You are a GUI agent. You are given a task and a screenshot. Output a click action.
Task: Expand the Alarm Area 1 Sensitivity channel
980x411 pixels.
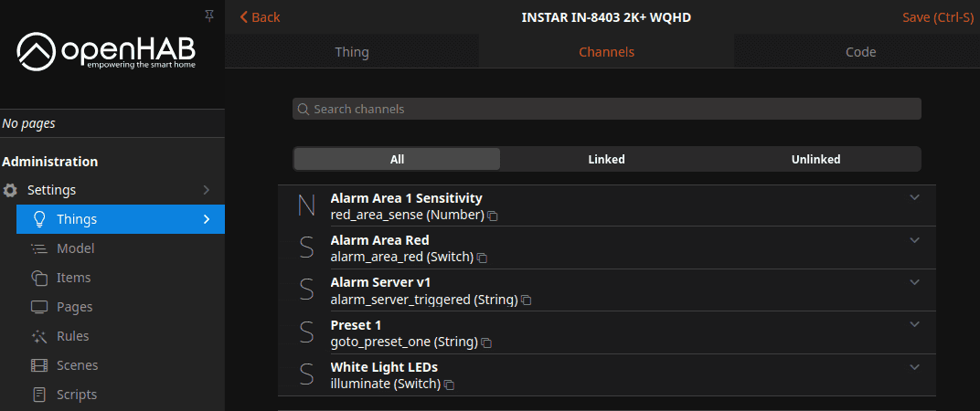click(914, 197)
